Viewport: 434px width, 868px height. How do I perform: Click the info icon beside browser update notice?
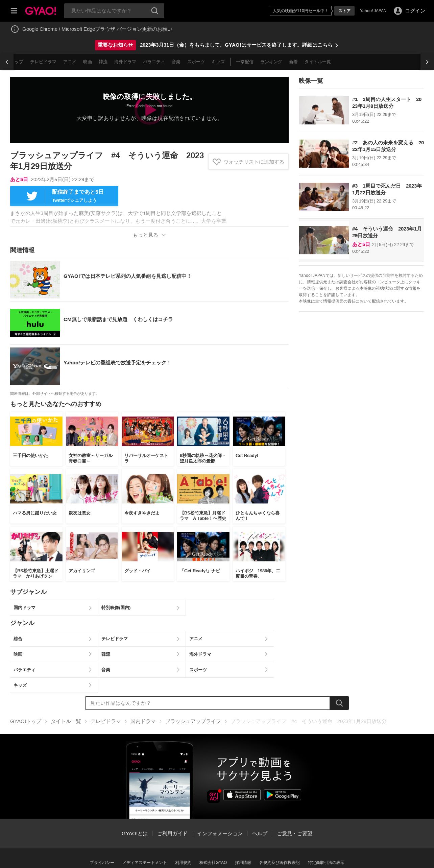tap(15, 29)
